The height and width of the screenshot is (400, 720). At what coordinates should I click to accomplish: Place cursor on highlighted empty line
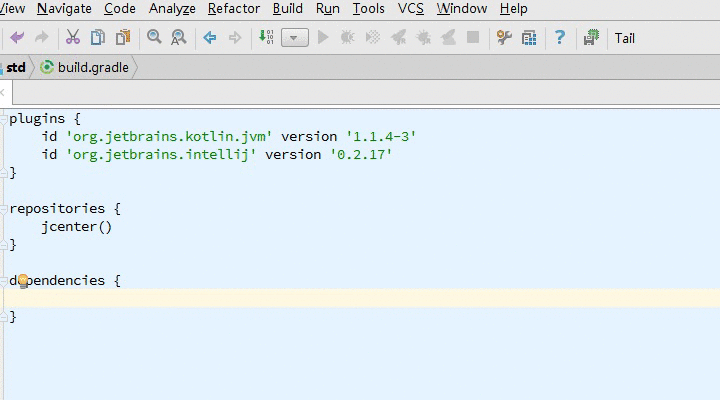pyautogui.click(x=362, y=299)
